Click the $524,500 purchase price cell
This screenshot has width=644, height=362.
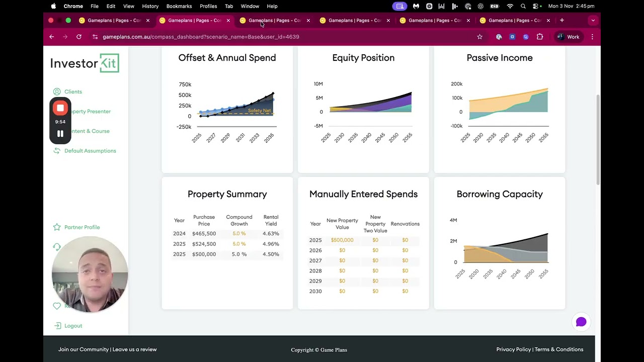click(204, 244)
